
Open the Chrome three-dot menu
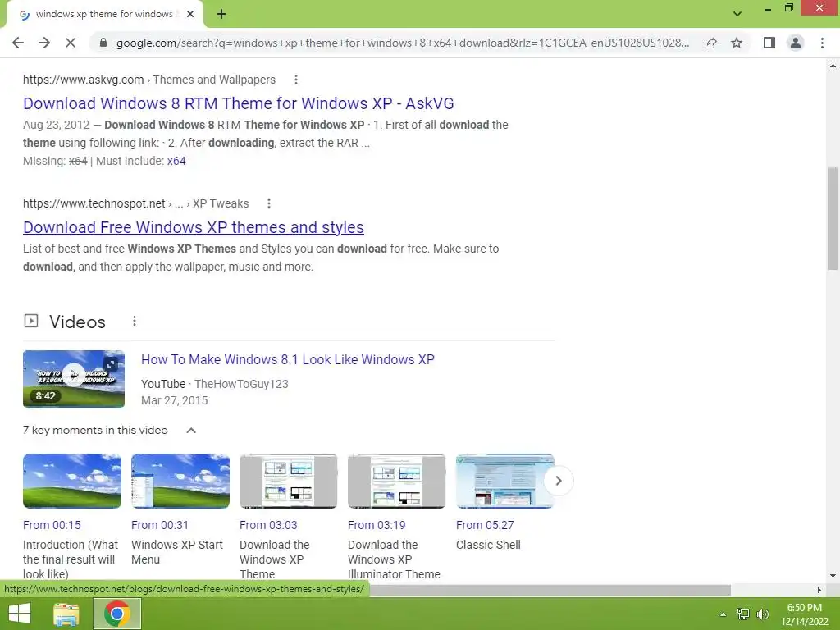[822, 43]
